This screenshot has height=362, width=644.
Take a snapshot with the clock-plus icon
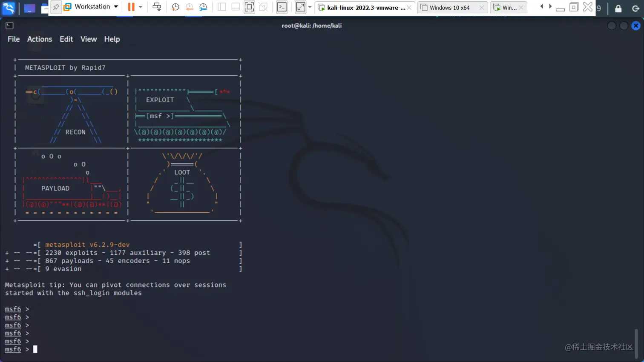(x=175, y=7)
